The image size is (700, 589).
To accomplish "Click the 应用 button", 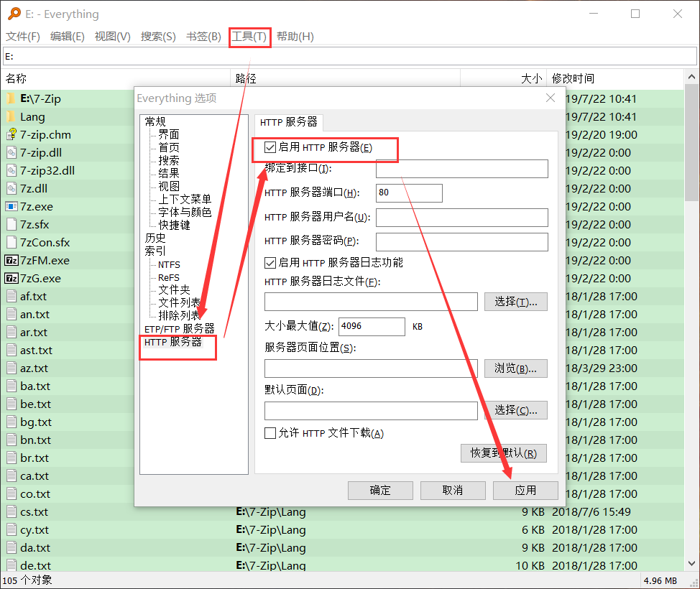I will click(525, 490).
